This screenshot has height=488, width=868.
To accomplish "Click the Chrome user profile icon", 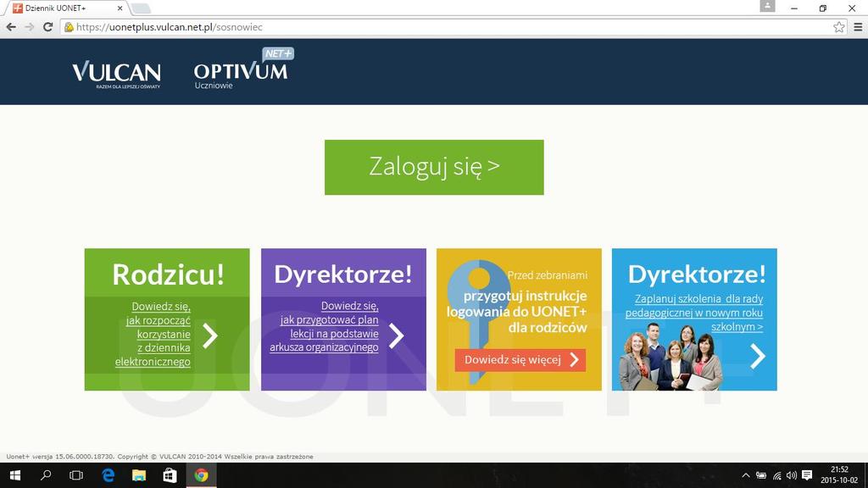I will click(x=767, y=6).
